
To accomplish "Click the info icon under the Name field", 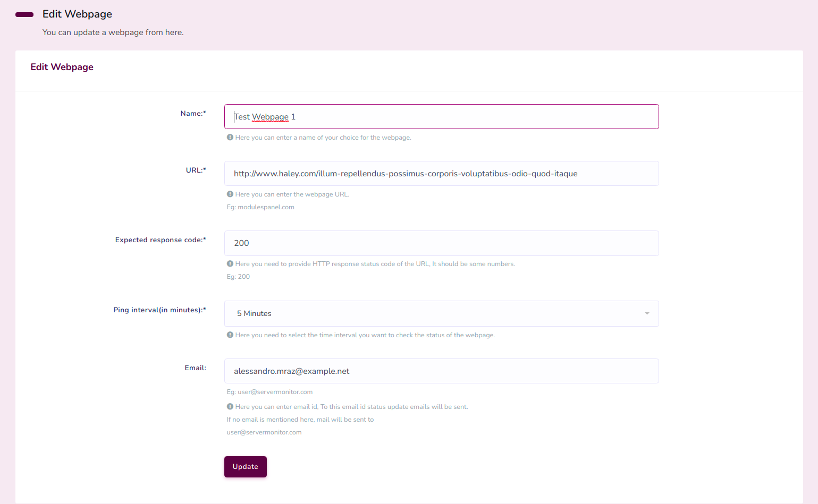I will (x=230, y=138).
